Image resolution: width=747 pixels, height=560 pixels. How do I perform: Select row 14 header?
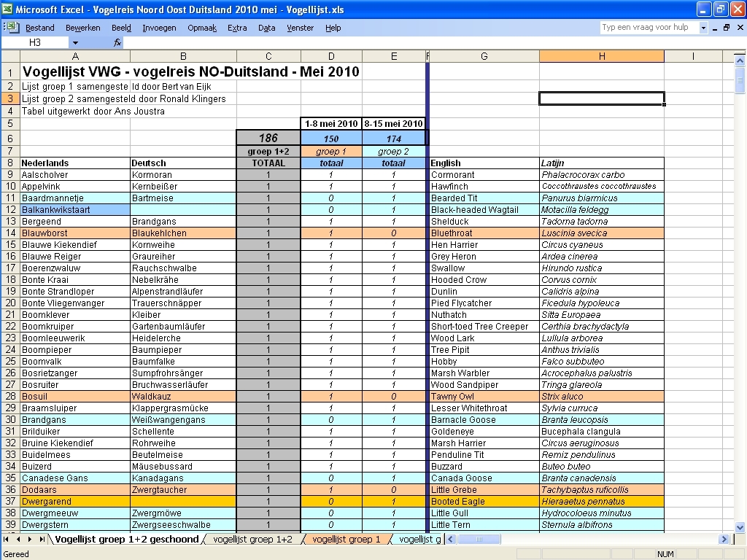click(10, 233)
